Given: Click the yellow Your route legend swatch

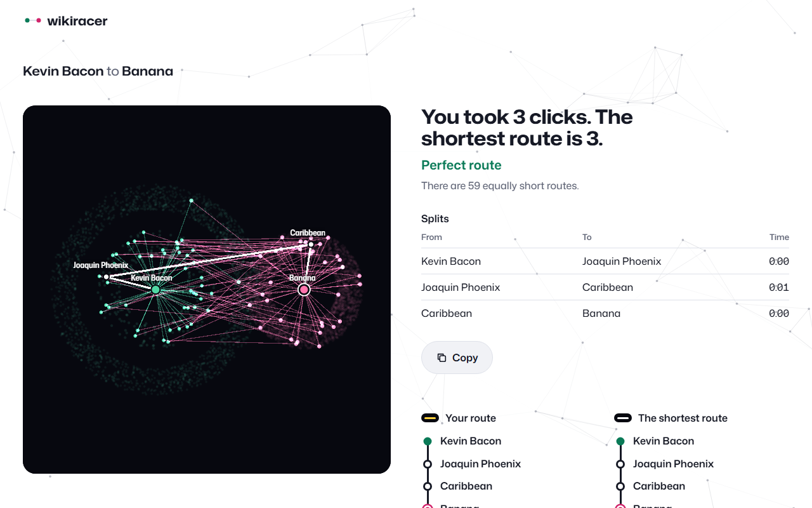Looking at the screenshot, I should point(430,418).
